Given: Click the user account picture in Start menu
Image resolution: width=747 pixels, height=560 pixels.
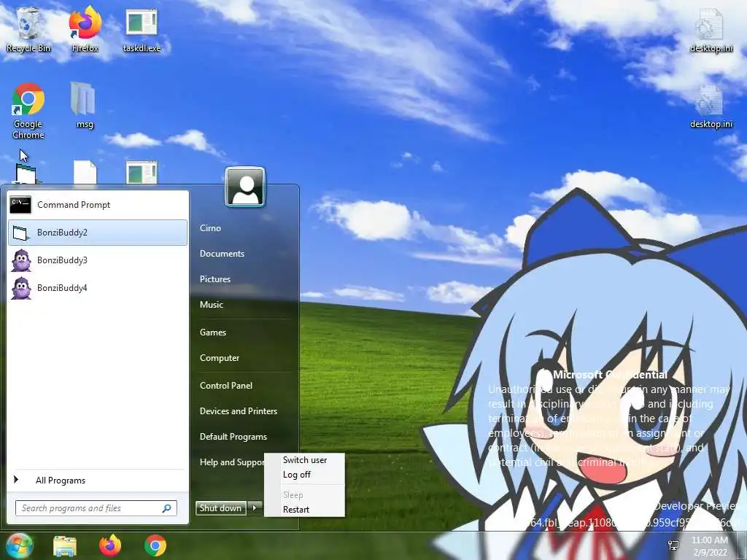Looking at the screenshot, I should pos(245,187).
